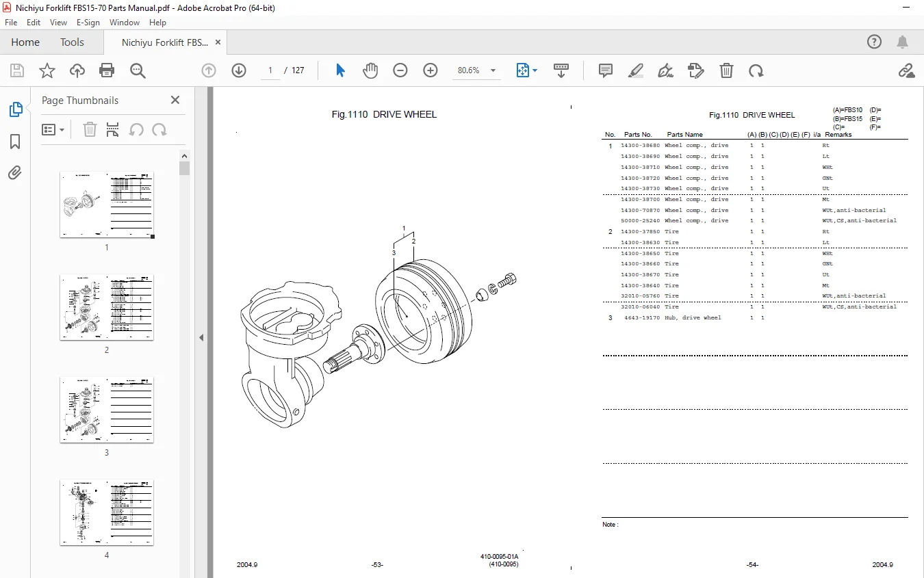Open the Bookmarks navigation pane
Viewport: 924px width, 578px height.
(15, 142)
